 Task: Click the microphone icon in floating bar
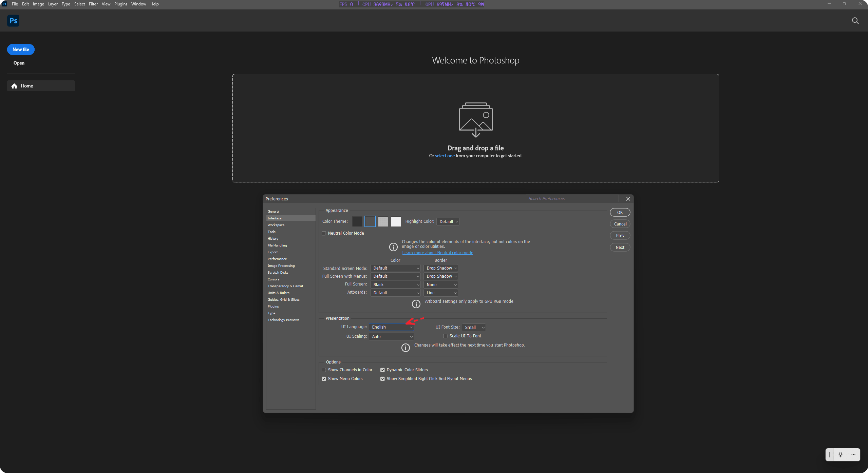[x=841, y=455]
